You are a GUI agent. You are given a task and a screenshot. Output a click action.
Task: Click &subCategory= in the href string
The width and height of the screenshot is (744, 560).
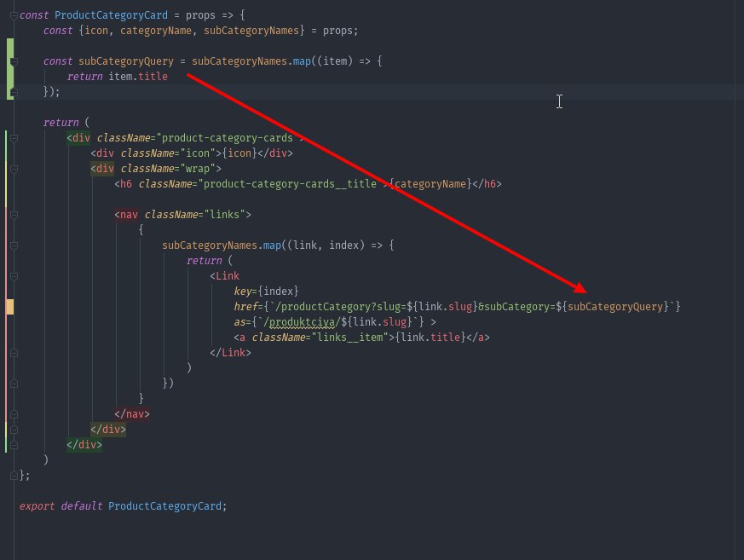516,307
